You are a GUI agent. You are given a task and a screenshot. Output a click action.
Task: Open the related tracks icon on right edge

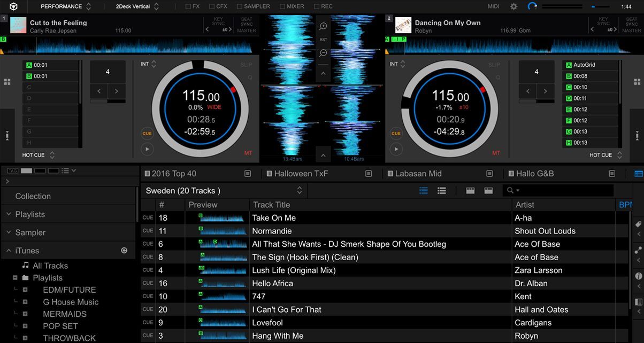point(638,250)
